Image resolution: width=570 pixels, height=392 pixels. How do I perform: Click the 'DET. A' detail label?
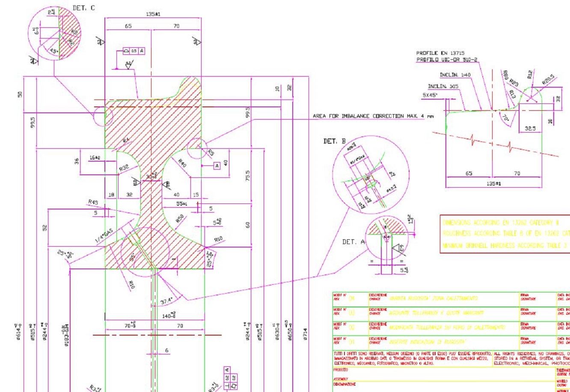[353, 242]
